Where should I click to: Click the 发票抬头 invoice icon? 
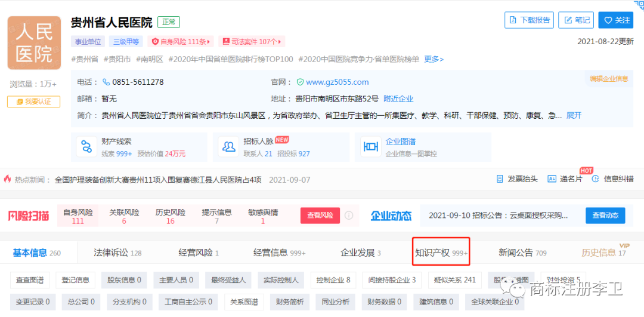(500, 179)
